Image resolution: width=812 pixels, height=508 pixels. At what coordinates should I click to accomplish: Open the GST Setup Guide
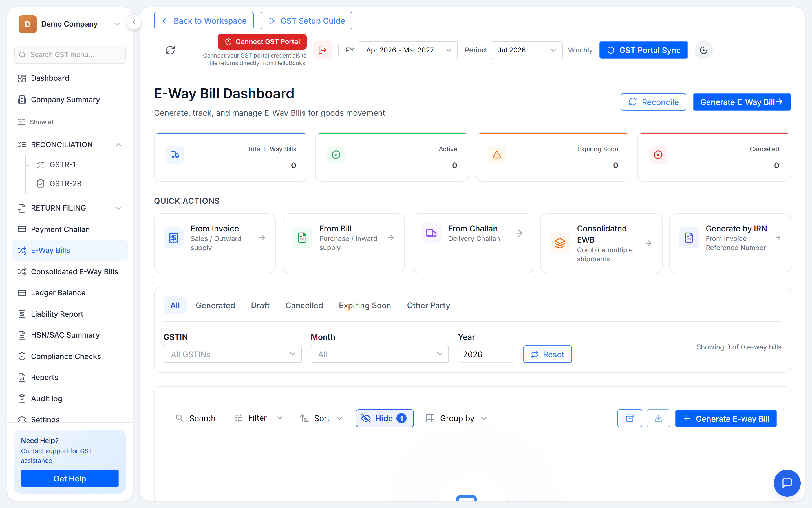(306, 21)
